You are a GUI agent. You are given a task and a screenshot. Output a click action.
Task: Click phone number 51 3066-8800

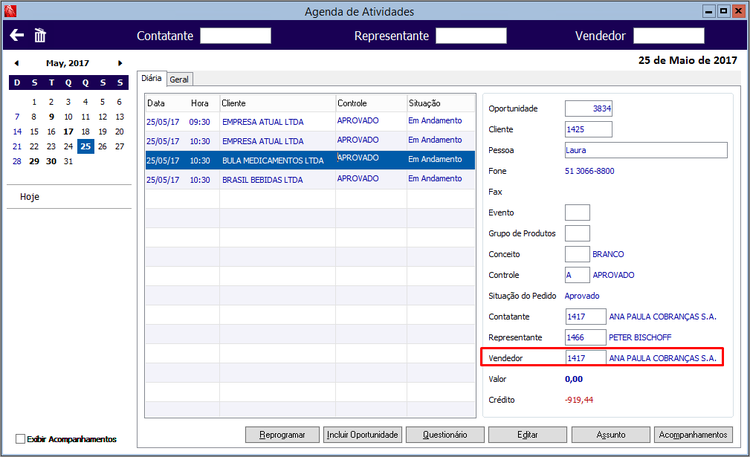click(589, 171)
